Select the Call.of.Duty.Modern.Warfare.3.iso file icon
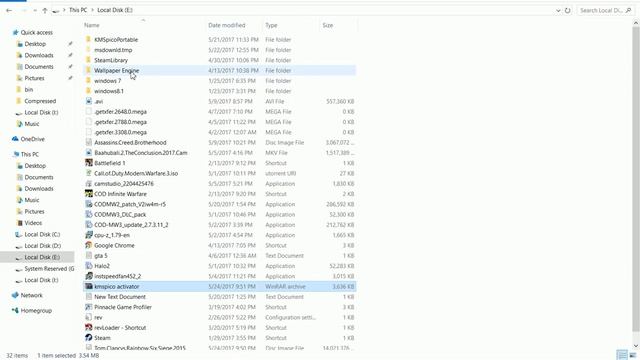The image size is (640, 360). click(x=89, y=173)
